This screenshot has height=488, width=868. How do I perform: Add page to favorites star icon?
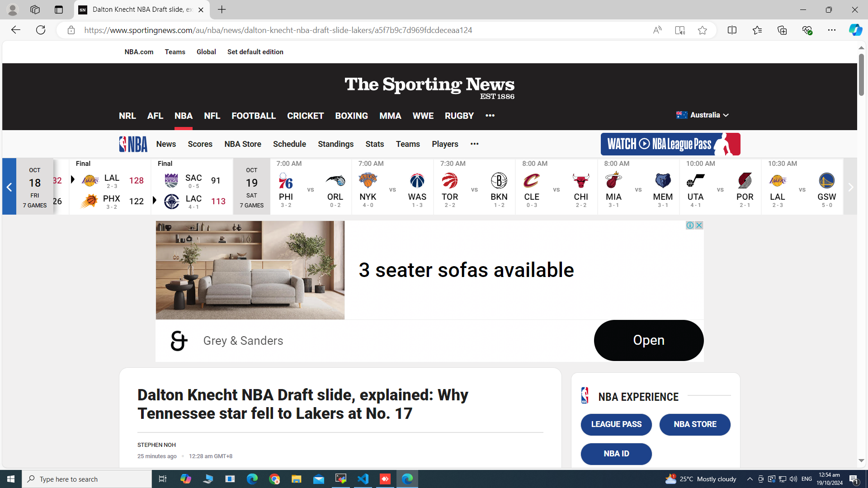[702, 30]
